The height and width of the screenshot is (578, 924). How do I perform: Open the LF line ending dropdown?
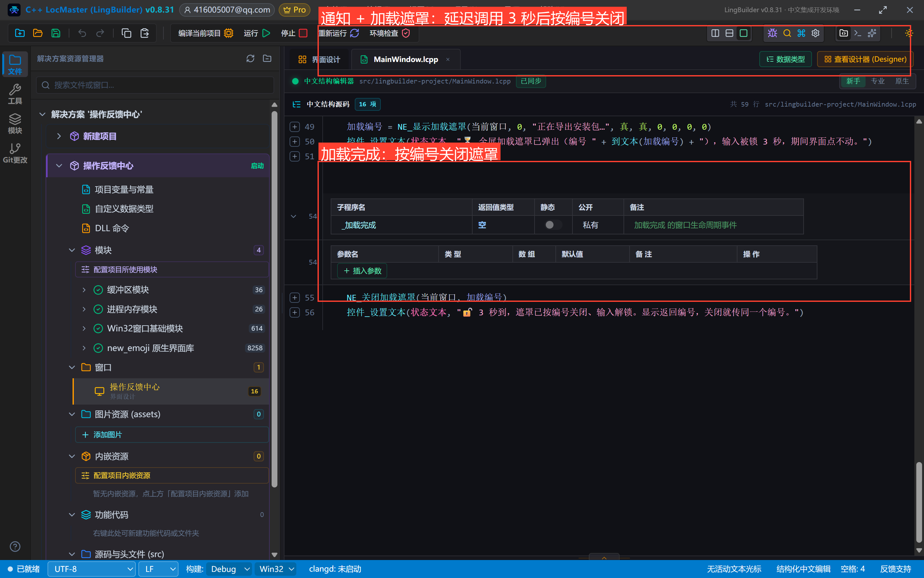coord(159,569)
